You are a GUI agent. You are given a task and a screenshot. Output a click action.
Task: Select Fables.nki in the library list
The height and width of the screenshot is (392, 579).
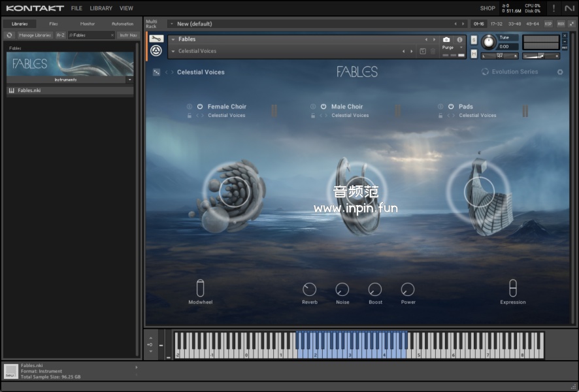(29, 91)
